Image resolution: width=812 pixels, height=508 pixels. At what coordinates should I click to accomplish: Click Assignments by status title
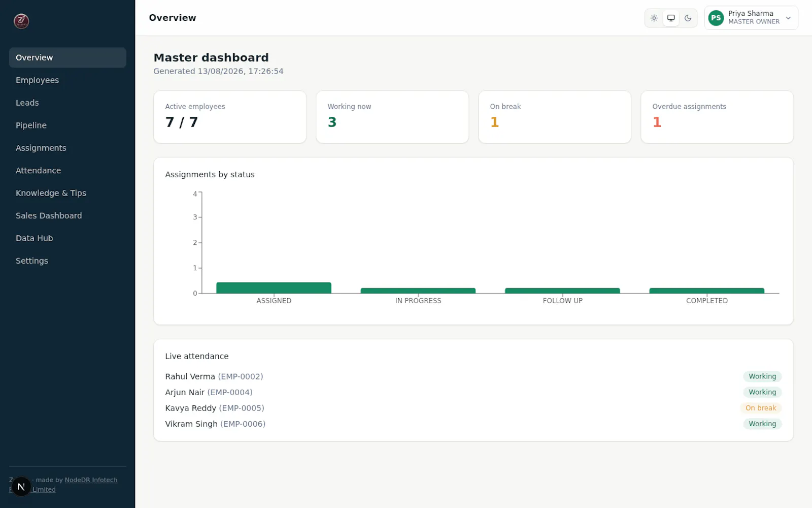210,174
